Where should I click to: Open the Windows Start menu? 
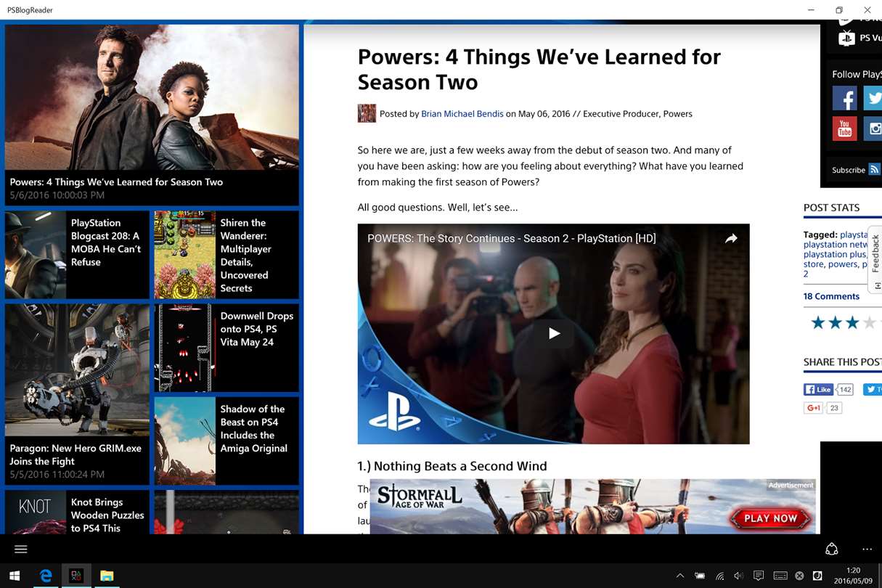click(15, 576)
